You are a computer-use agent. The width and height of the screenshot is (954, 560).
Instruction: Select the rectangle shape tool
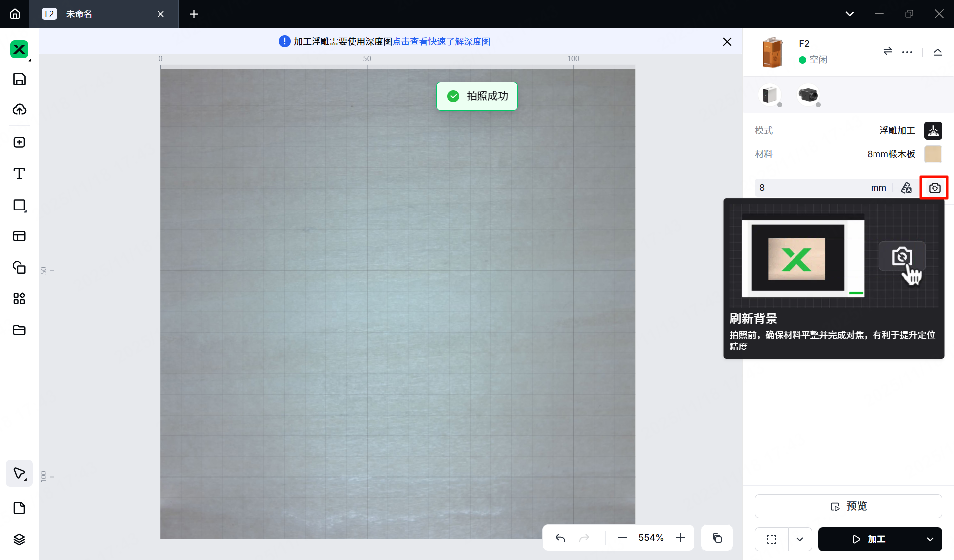(19, 205)
